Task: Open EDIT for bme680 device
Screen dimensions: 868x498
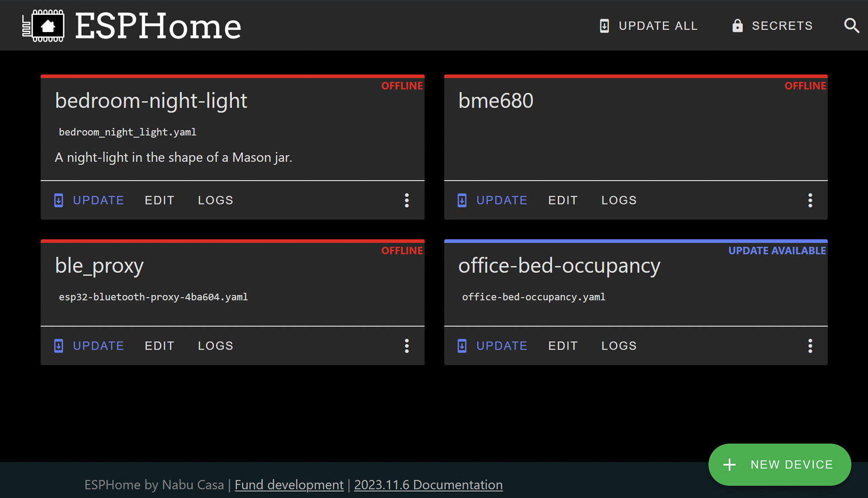Action: tap(563, 200)
